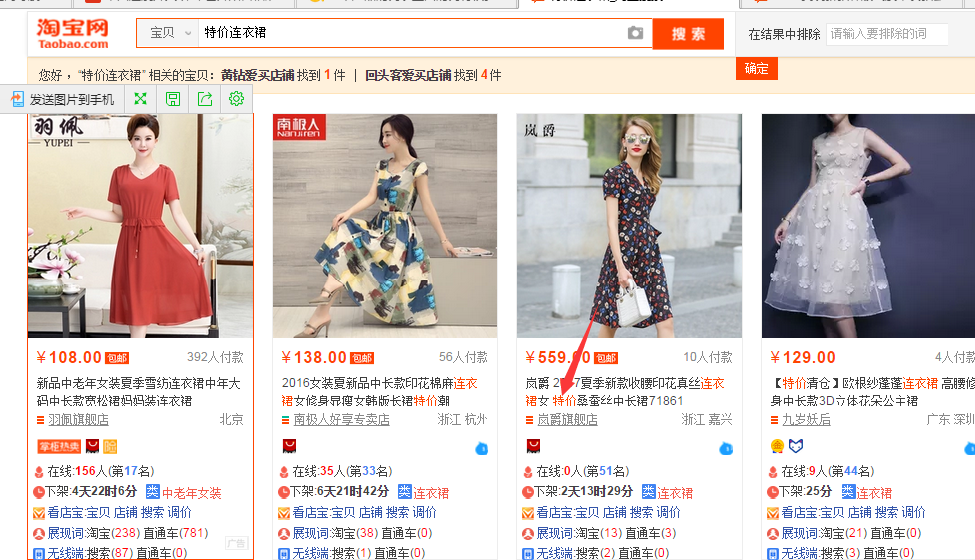
Task: Click the gold medal seller icon under 九岁妖后
Action: 777,446
